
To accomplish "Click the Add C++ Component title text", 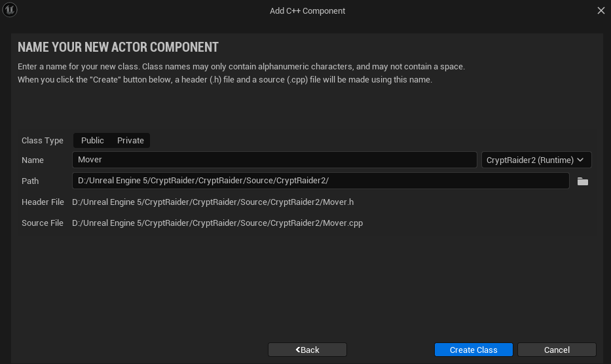I will click(x=307, y=11).
